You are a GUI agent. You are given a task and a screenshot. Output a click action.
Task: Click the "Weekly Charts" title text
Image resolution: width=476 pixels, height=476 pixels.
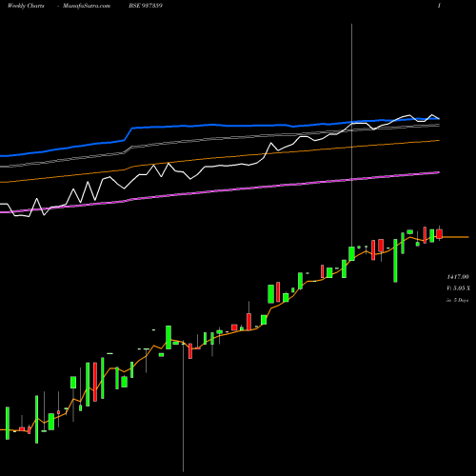click(x=26, y=6)
